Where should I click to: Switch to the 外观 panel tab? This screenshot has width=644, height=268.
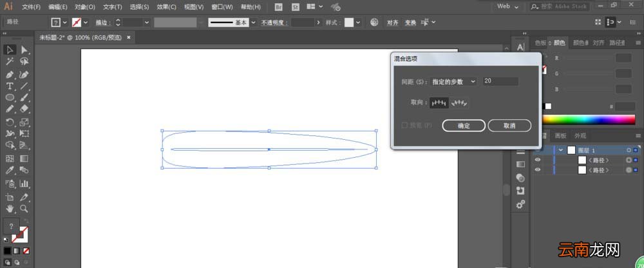click(580, 136)
